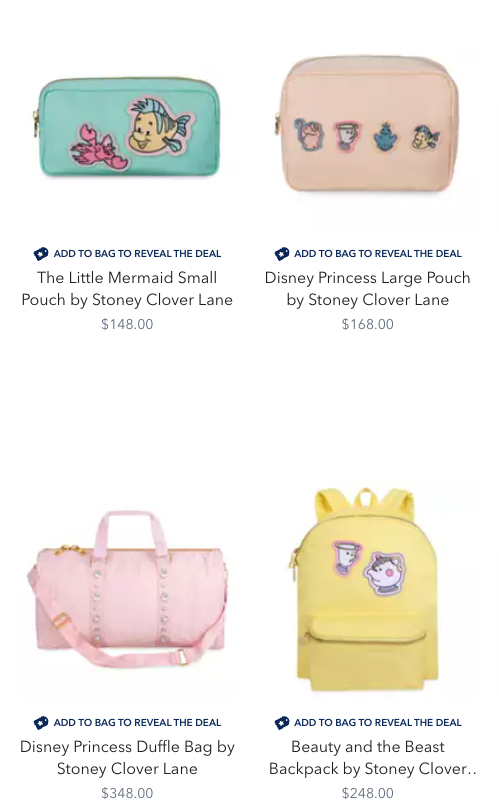Click the $248.00 backpack price

click(368, 793)
